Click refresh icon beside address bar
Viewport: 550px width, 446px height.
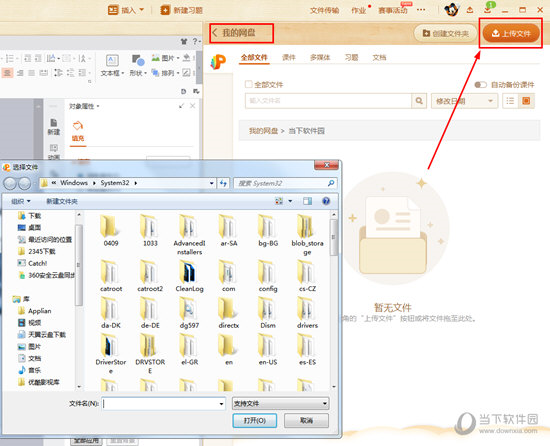coord(223,183)
